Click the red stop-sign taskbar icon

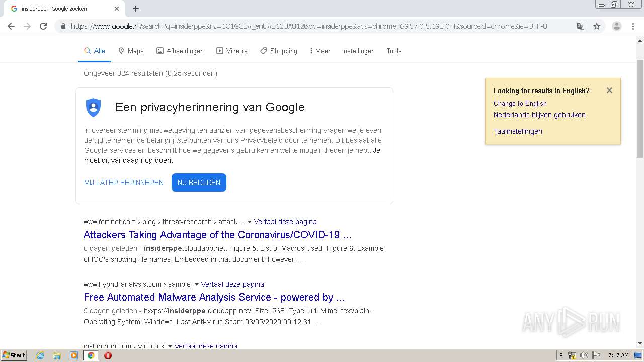click(108, 355)
